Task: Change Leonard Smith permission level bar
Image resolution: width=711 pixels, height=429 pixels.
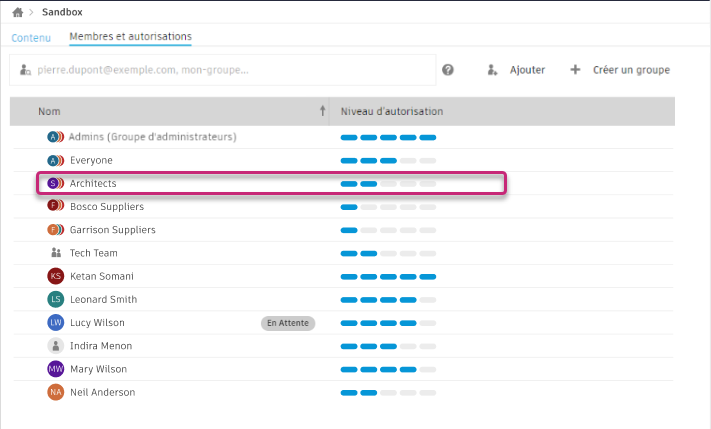Action: [x=388, y=300]
